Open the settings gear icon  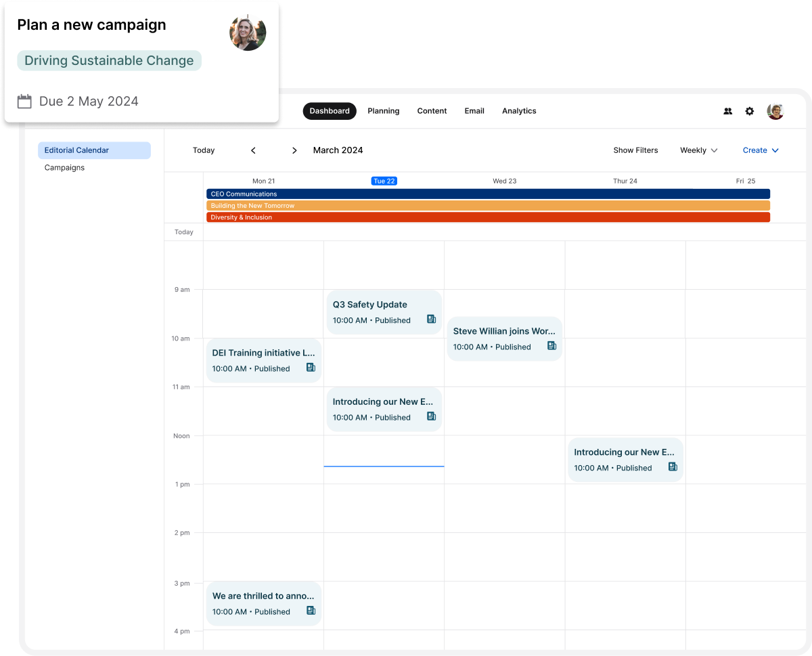coord(749,111)
